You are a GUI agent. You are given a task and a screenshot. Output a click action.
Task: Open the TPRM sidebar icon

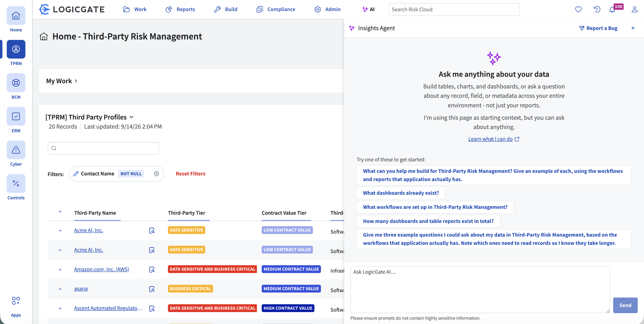coord(16,49)
